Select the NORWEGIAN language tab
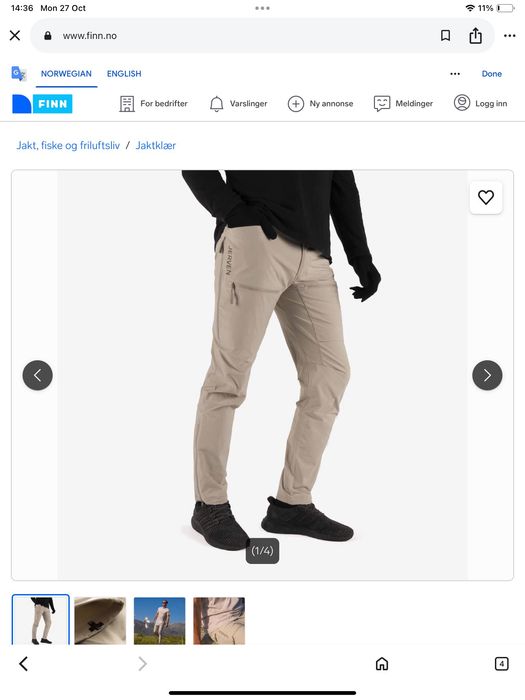Screen dimensions: 525x700 click(x=66, y=74)
